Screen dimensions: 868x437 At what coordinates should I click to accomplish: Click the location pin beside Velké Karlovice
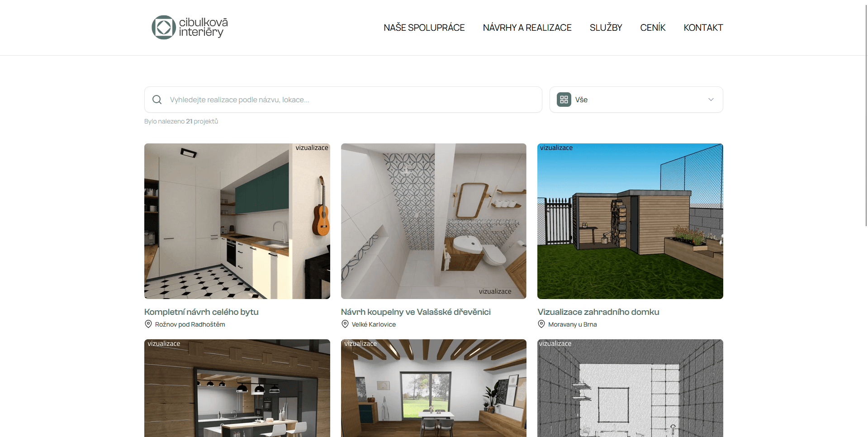tap(345, 324)
